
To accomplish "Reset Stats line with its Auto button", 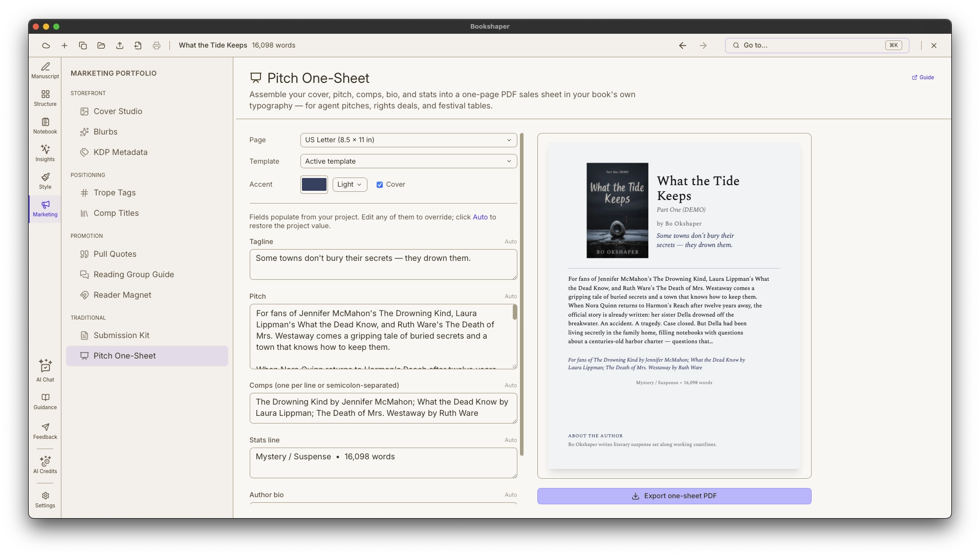I will (x=511, y=440).
